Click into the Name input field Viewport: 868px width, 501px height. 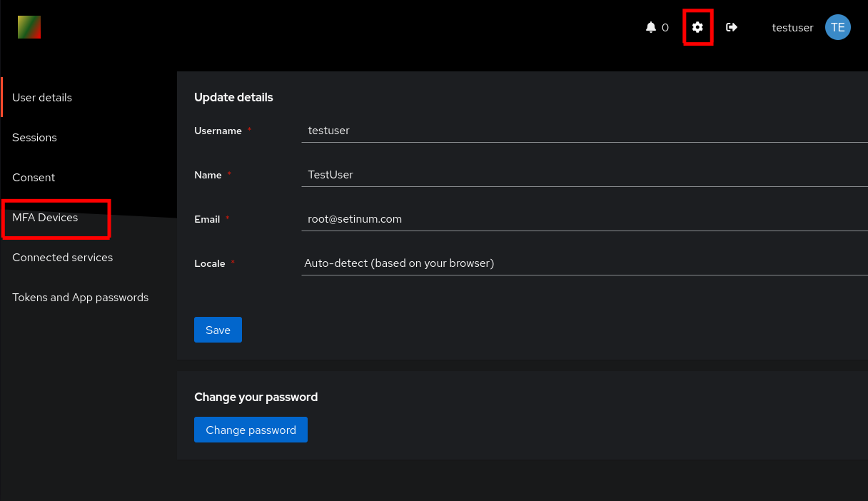point(584,175)
